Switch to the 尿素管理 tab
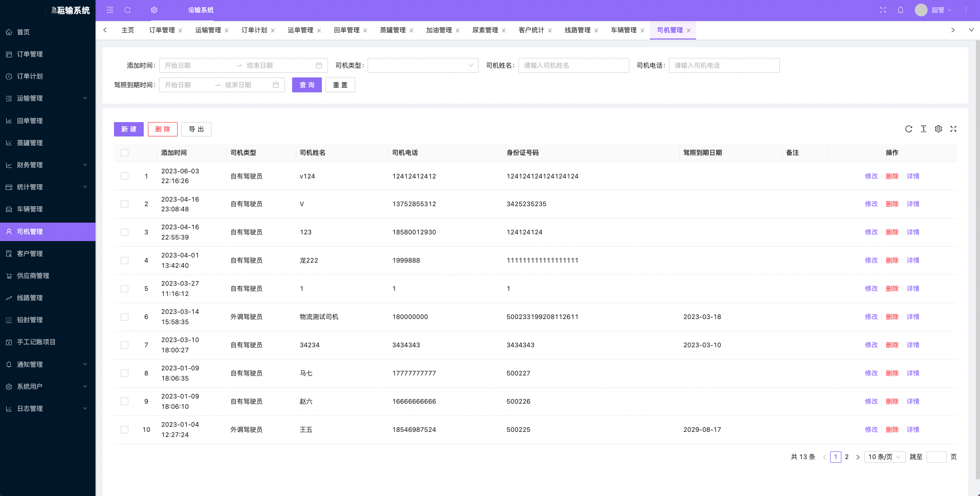This screenshot has width=980, height=496. tap(485, 30)
